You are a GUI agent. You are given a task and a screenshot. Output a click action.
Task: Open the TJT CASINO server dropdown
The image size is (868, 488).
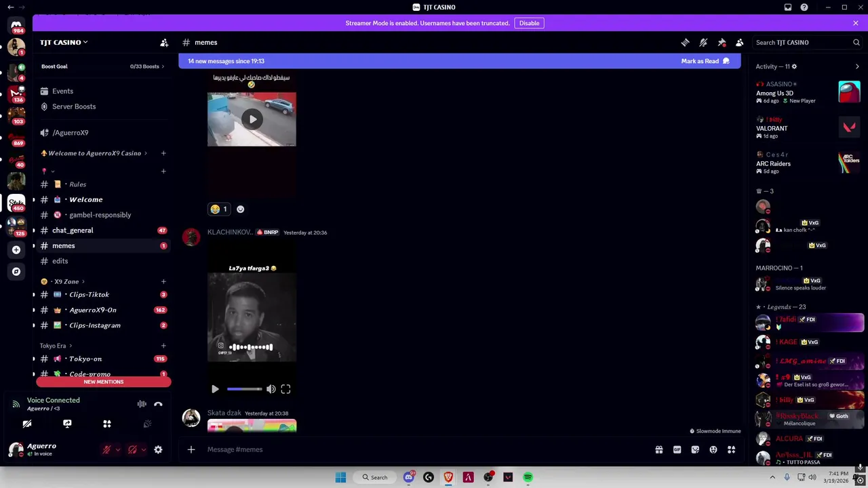coord(64,42)
